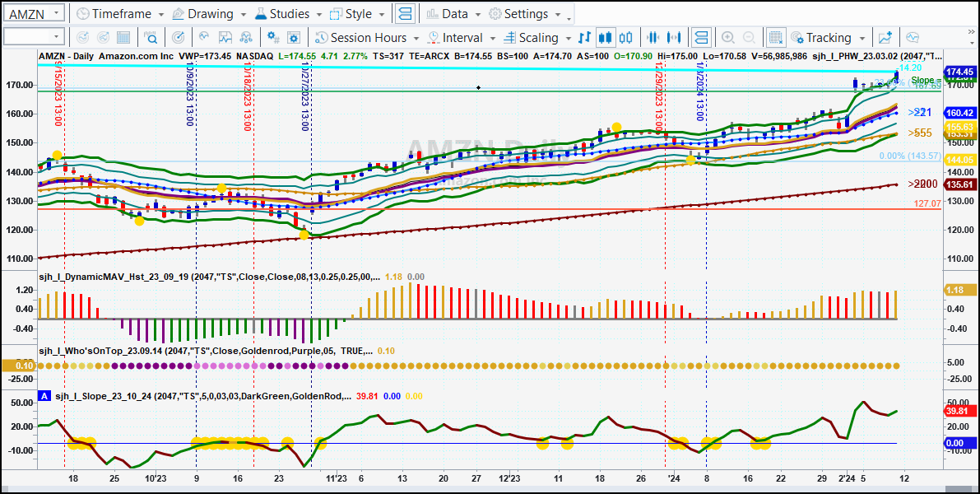
Task: Click the 127.07 horizontal line label
Action: [x=927, y=204]
